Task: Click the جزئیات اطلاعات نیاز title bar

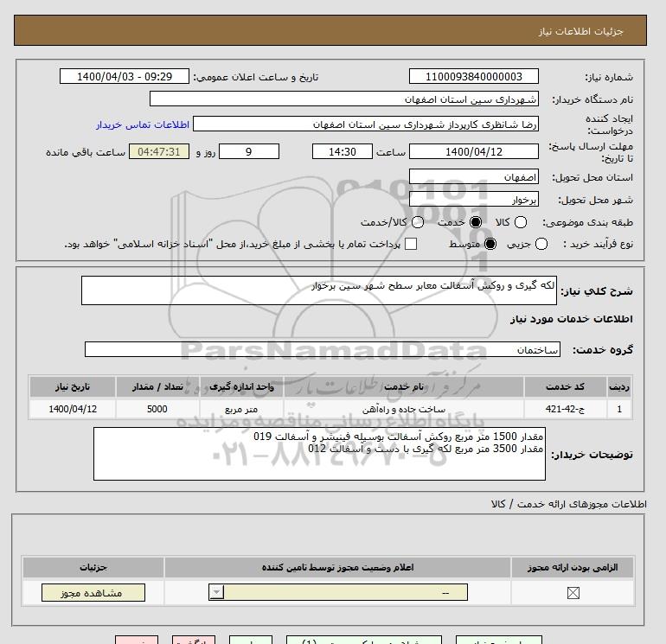Action: 330,30
